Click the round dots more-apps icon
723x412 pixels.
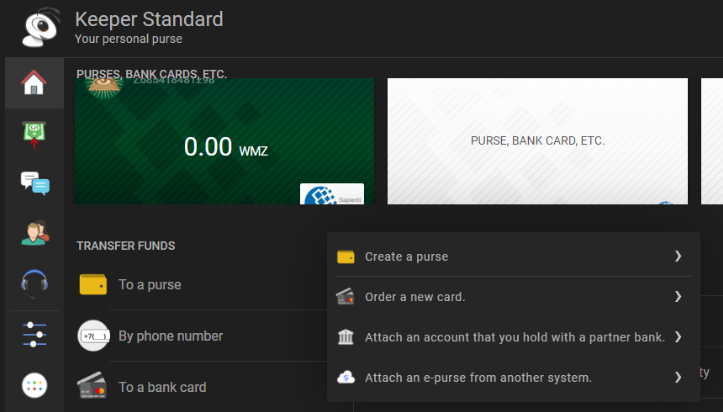(x=34, y=385)
